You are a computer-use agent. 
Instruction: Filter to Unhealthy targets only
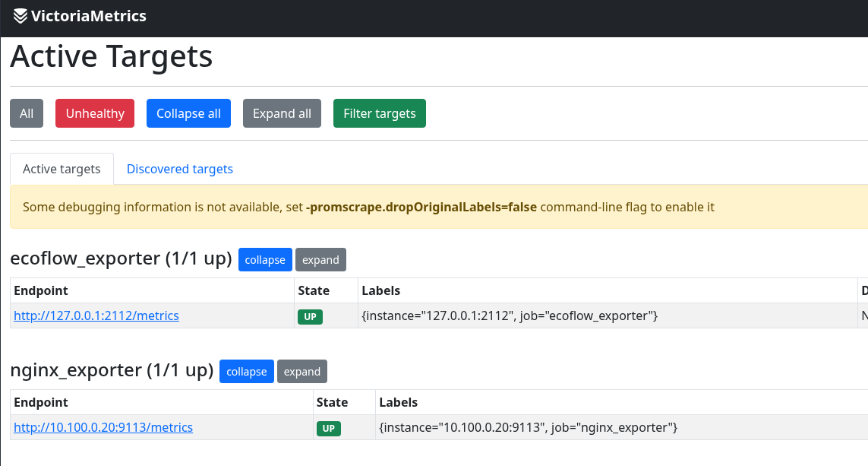95,113
